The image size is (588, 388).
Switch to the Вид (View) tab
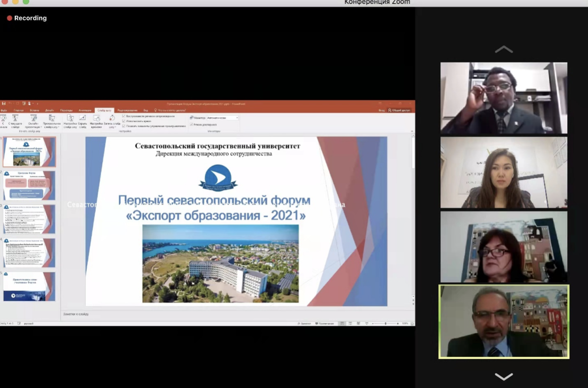coord(146,110)
